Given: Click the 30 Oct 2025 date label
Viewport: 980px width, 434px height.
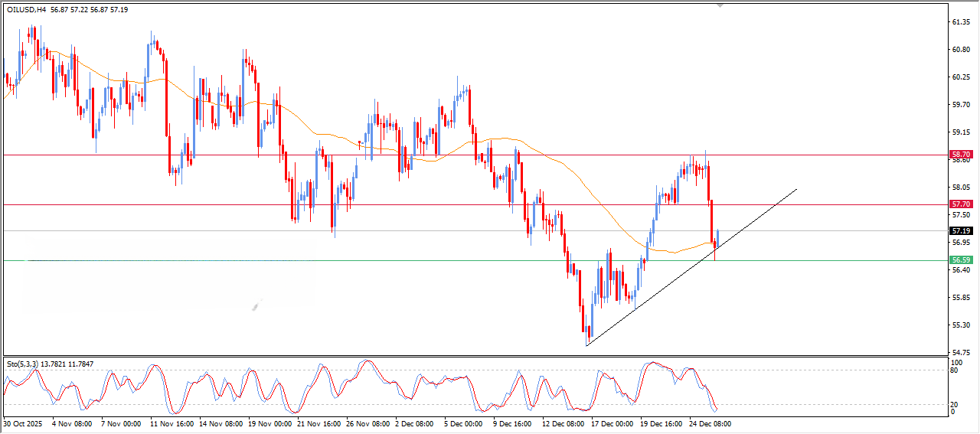Looking at the screenshot, I should pyautogui.click(x=21, y=423).
